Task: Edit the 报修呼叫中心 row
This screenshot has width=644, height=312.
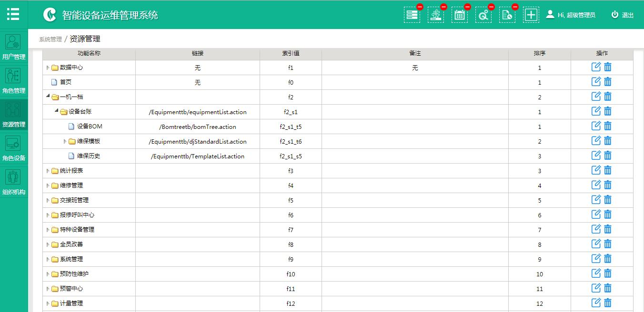Action: 596,214
